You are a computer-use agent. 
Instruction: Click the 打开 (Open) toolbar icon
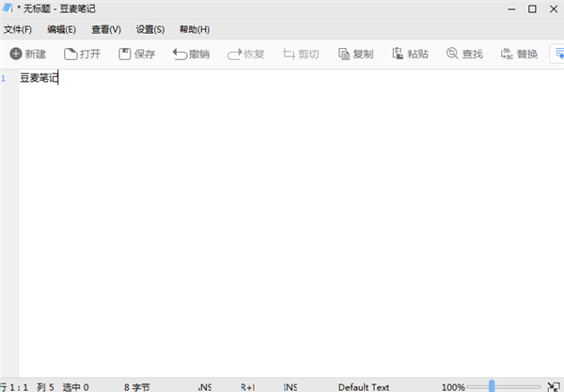pyautogui.click(x=70, y=54)
